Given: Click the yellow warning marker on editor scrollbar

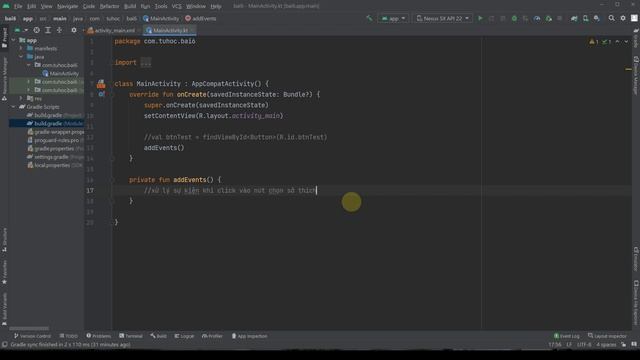Looking at the screenshot, I should pos(628,69).
